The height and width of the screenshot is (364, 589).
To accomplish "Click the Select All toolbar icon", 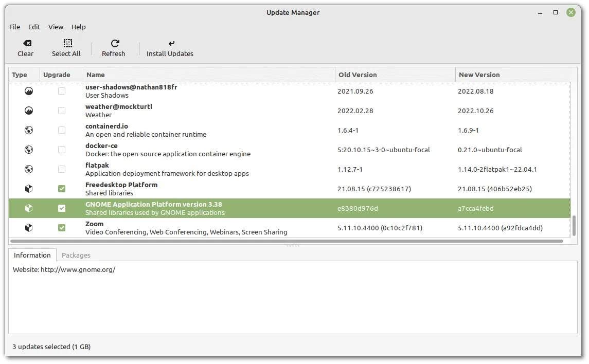I will 66,44.
